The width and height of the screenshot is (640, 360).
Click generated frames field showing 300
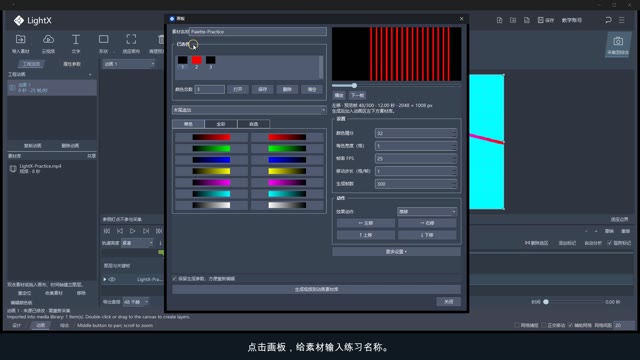pos(416,184)
